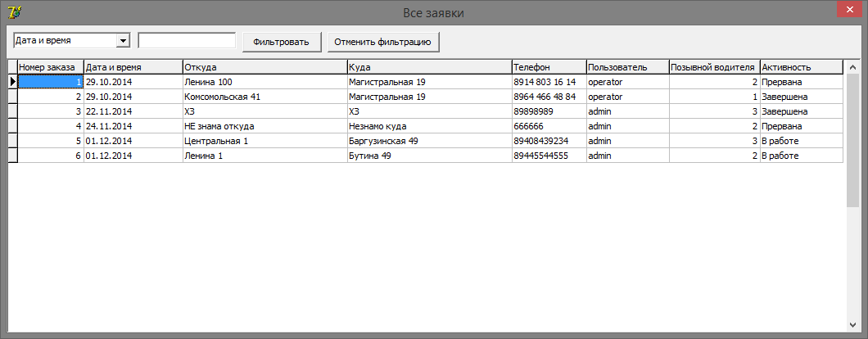The image size is (868, 339).
Task: Click date cell '24.11.2014'
Action: tap(133, 126)
